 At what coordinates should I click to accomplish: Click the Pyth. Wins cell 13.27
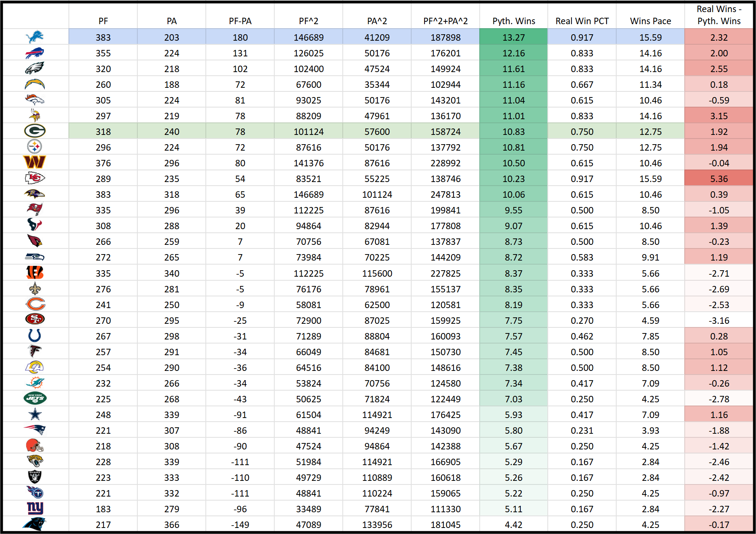pyautogui.click(x=514, y=37)
